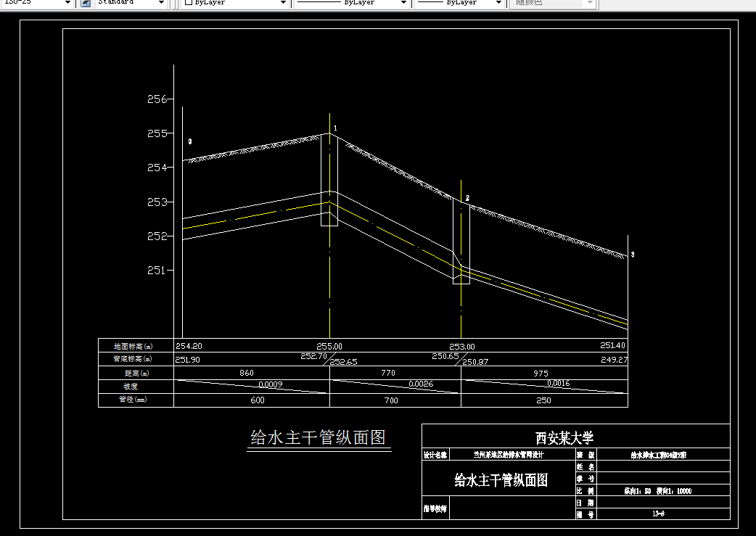This screenshot has height=536, width=756.
Task: Select the 地面标高(m) row label
Action: (x=133, y=346)
